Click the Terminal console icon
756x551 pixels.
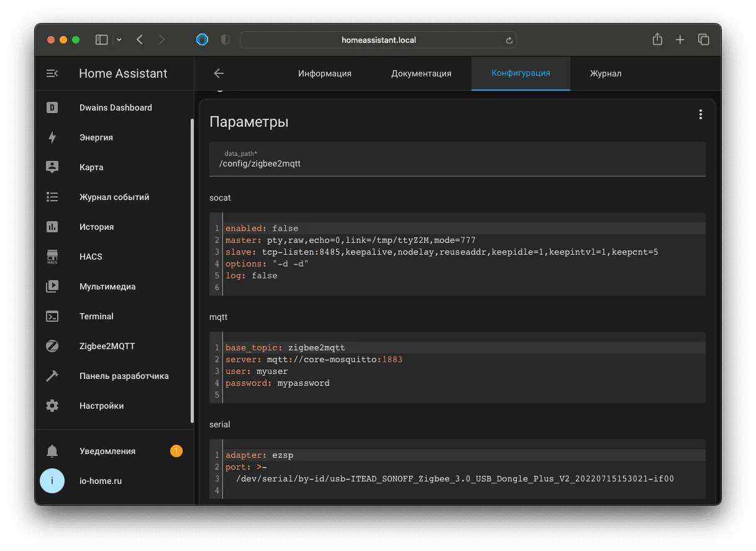52,316
